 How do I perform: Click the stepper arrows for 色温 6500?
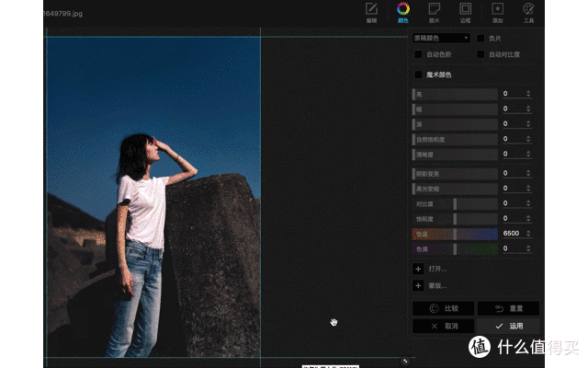(528, 233)
